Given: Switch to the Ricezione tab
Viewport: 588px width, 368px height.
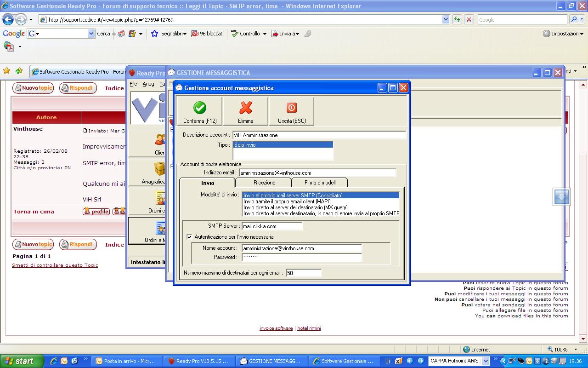Looking at the screenshot, I should 264,183.
